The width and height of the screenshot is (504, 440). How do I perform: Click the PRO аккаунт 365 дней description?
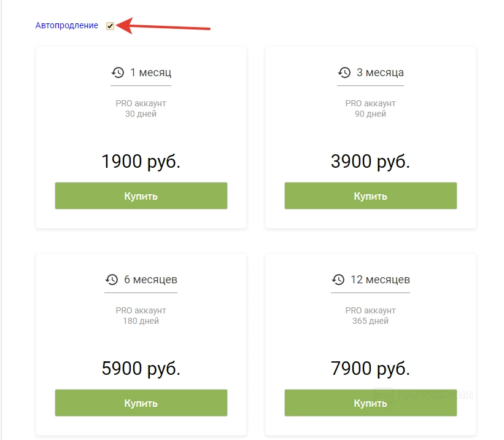[x=370, y=316]
